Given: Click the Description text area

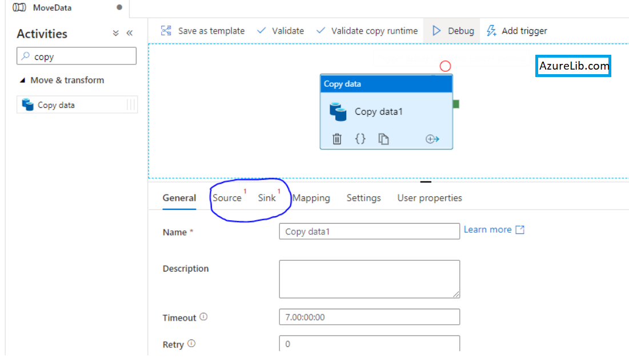Looking at the screenshot, I should pyautogui.click(x=370, y=279).
